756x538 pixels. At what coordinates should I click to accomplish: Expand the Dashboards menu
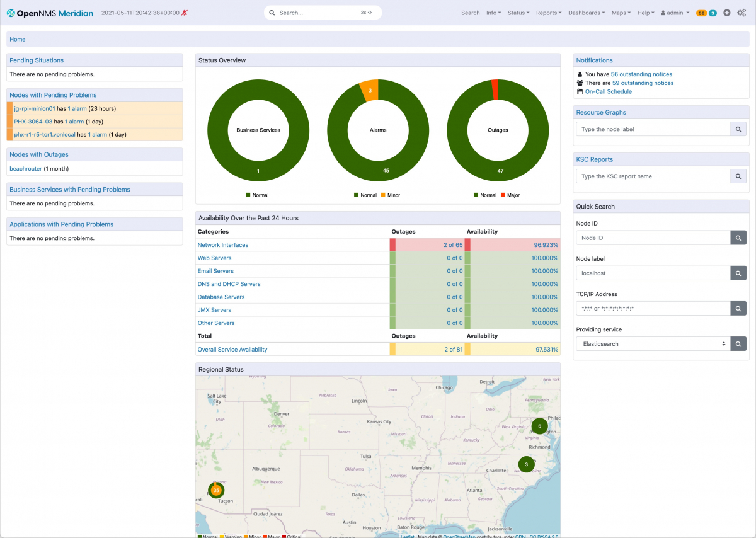pos(586,12)
